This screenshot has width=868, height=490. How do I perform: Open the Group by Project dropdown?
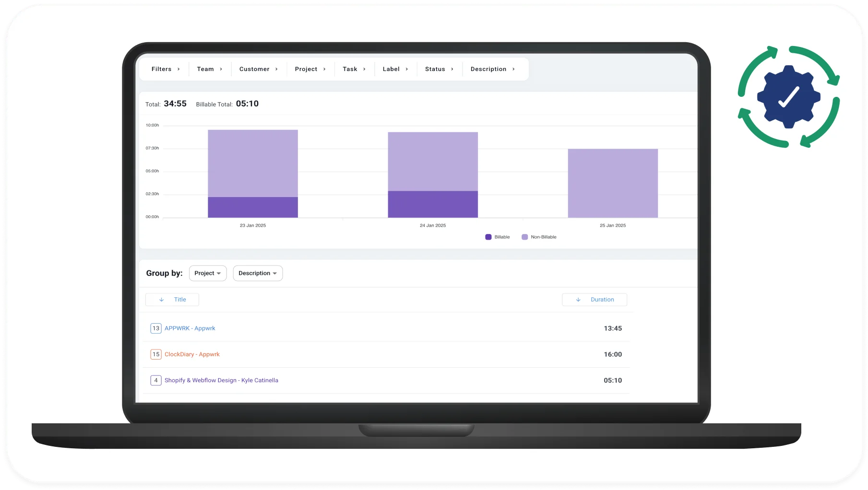[208, 273]
